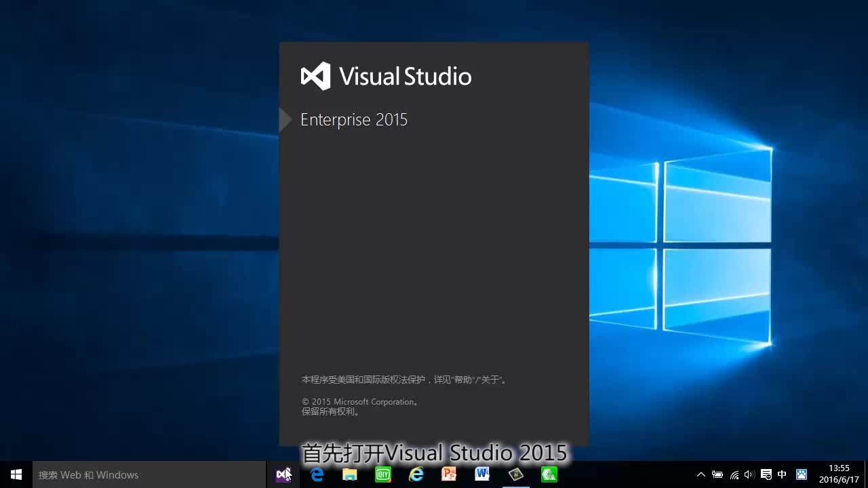Check the battery status icon
The height and width of the screenshot is (488, 868).
tap(717, 475)
